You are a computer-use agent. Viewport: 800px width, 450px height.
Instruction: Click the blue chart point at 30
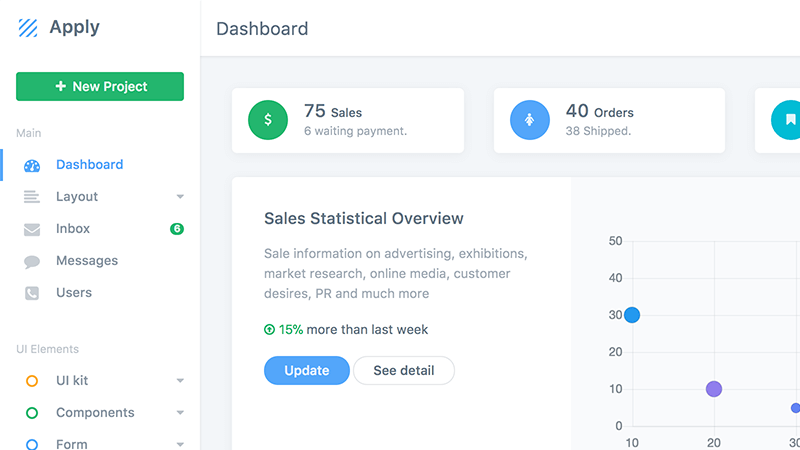coord(632,315)
